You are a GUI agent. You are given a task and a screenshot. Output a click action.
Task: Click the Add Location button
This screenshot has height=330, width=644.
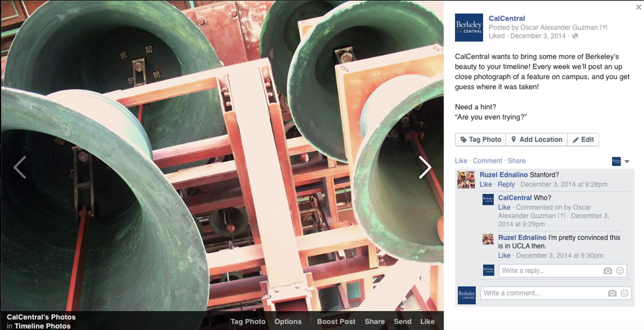(x=537, y=140)
